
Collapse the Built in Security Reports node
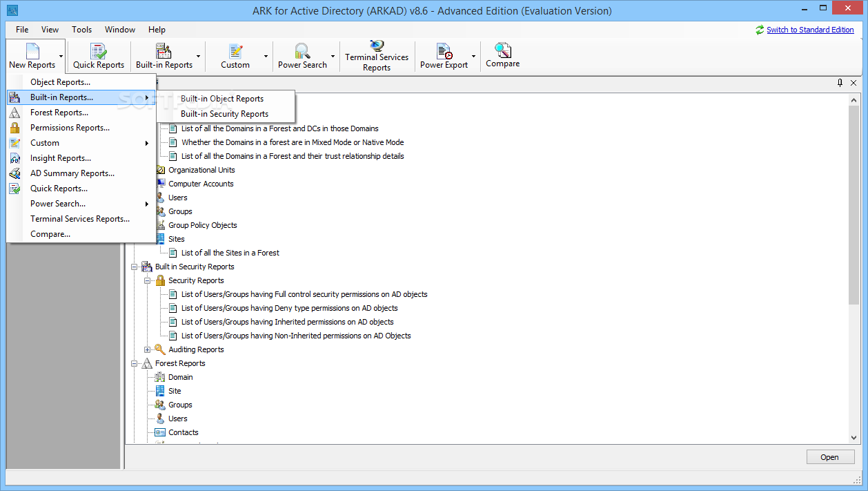(x=134, y=267)
